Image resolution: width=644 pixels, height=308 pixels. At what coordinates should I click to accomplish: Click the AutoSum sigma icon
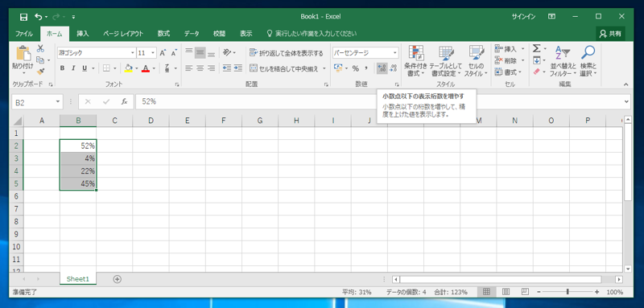coord(536,49)
